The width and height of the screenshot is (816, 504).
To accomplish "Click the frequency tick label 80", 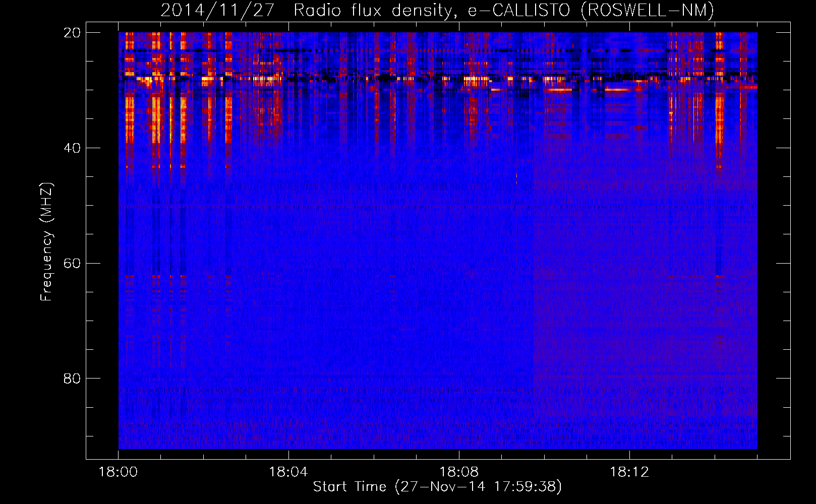I will tap(72, 379).
